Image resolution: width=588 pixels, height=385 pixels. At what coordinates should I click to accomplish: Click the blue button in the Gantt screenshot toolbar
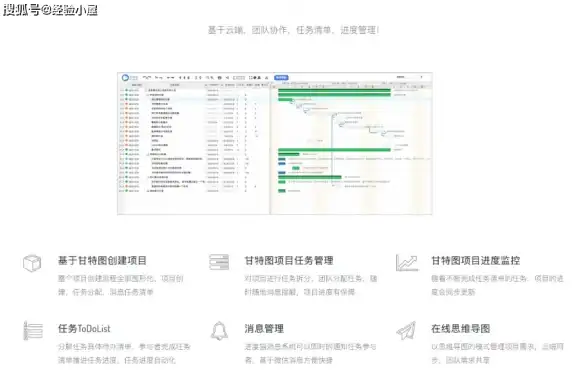pyautogui.click(x=281, y=78)
